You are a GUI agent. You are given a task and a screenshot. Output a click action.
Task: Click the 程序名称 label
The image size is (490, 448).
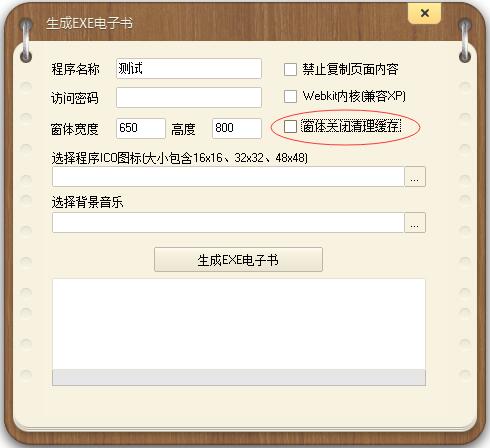pyautogui.click(x=75, y=69)
